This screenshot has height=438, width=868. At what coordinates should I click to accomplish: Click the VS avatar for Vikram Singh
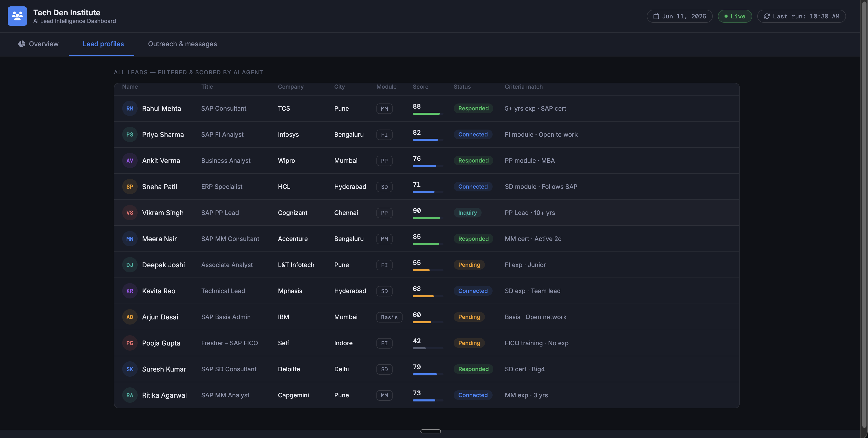pos(130,213)
